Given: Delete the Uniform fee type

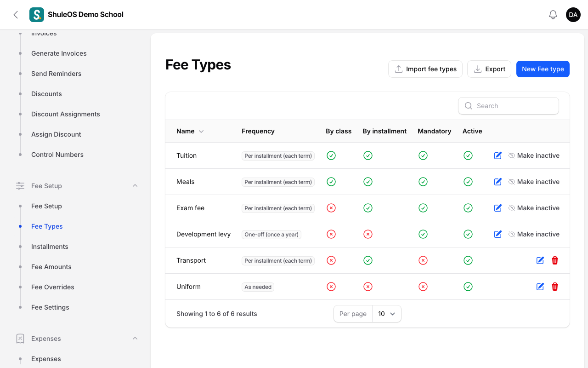Looking at the screenshot, I should 555,287.
